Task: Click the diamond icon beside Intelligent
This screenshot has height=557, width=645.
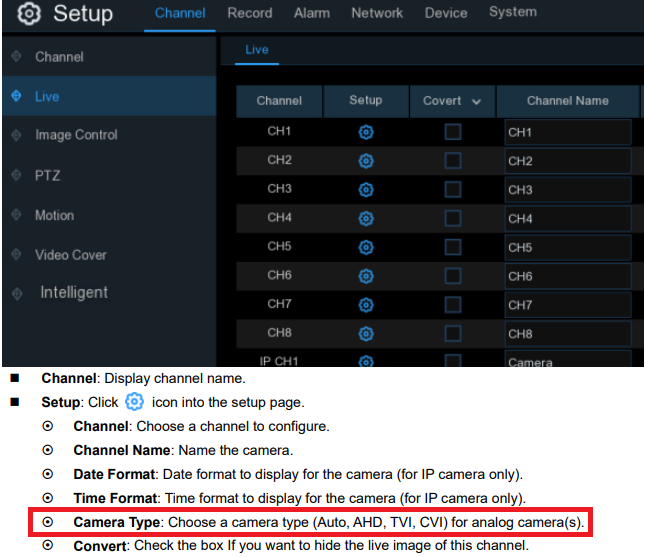Action: pos(17,294)
